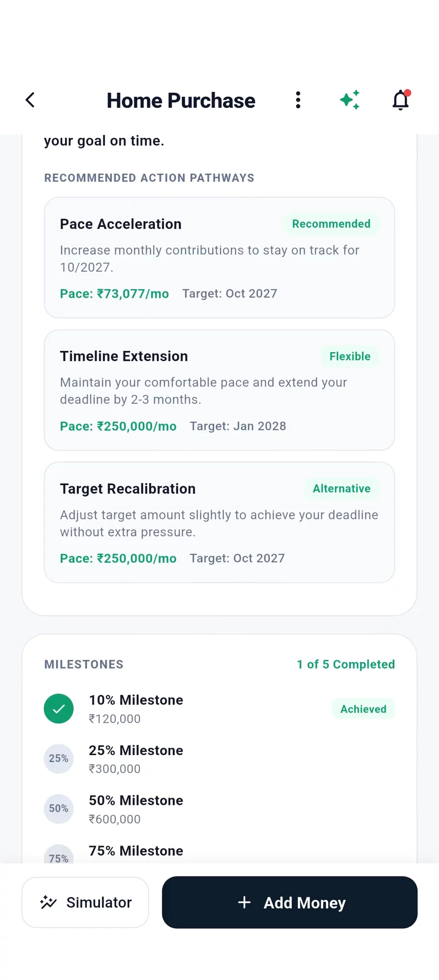Viewport: 439px width, 980px height.
Task: Tap the green 10% milestone checkmark
Action: tap(59, 709)
